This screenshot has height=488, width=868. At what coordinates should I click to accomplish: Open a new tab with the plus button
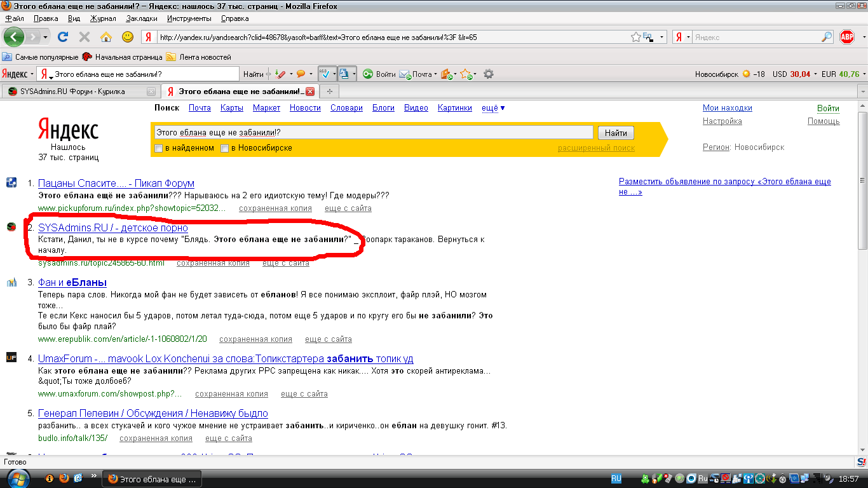[x=329, y=91]
